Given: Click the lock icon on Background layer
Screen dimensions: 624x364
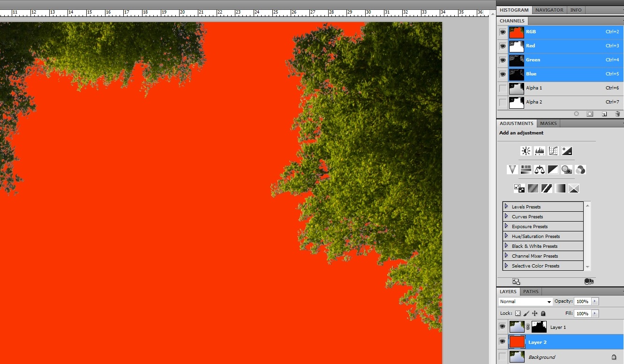Looking at the screenshot, I should pyautogui.click(x=614, y=357).
